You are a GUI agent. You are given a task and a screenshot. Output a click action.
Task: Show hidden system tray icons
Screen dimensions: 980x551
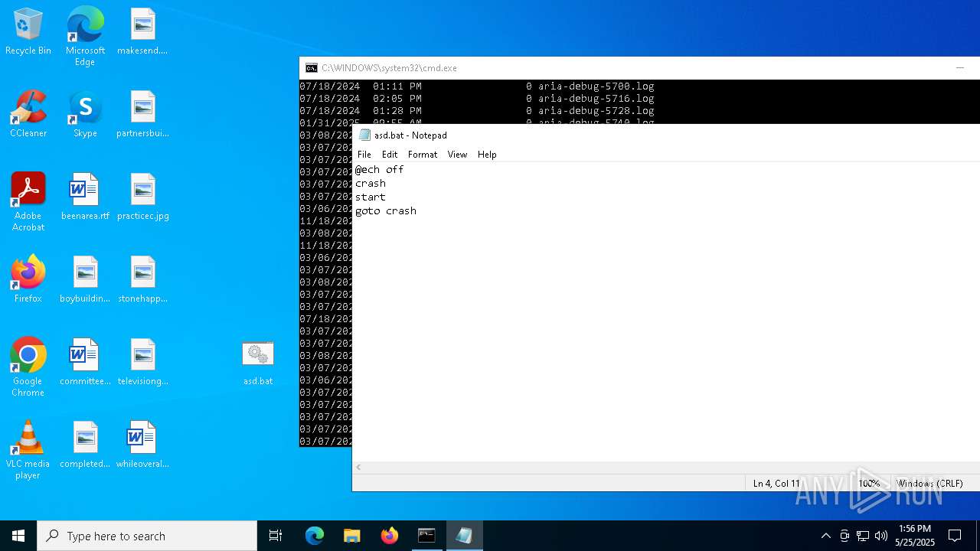coord(825,536)
